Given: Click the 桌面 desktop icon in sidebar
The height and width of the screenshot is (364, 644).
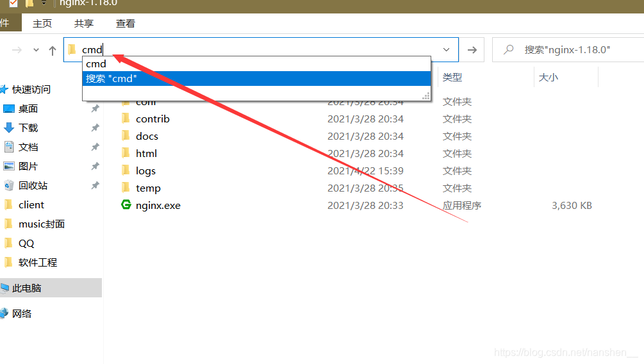Looking at the screenshot, I should pos(8,108).
